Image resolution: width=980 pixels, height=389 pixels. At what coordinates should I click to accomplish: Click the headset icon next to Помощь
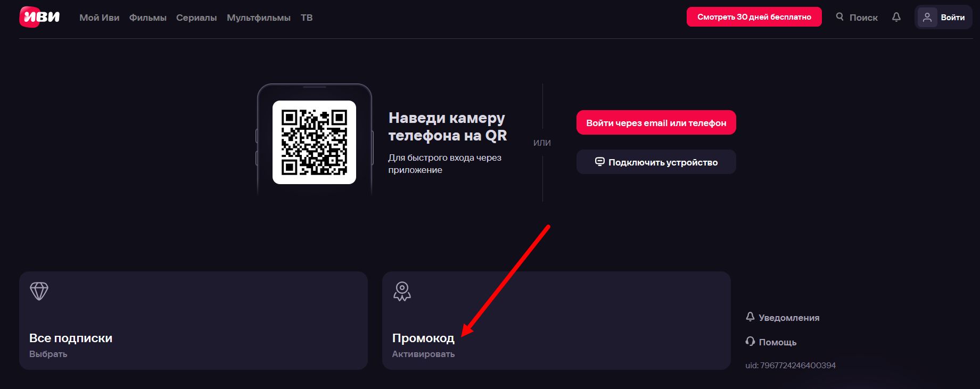click(750, 342)
